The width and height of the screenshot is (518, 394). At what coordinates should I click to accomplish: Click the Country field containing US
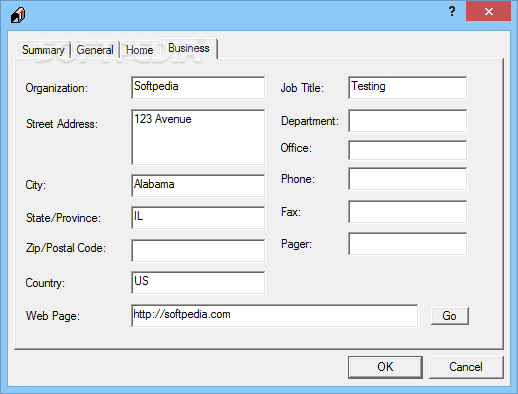[198, 283]
